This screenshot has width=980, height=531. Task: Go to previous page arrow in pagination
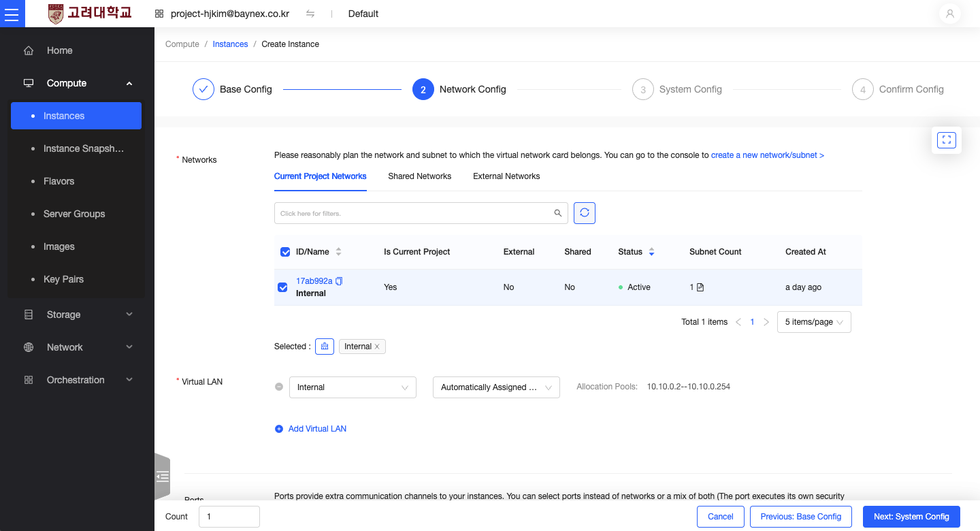tap(738, 322)
